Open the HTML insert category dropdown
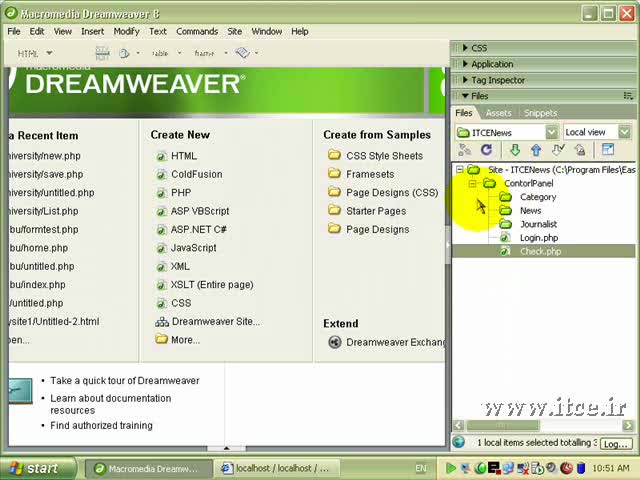 pyautogui.click(x=49, y=53)
